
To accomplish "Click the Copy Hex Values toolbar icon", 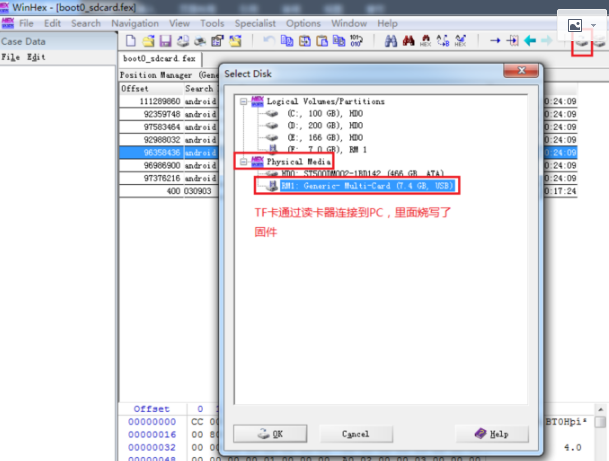I will (x=339, y=40).
